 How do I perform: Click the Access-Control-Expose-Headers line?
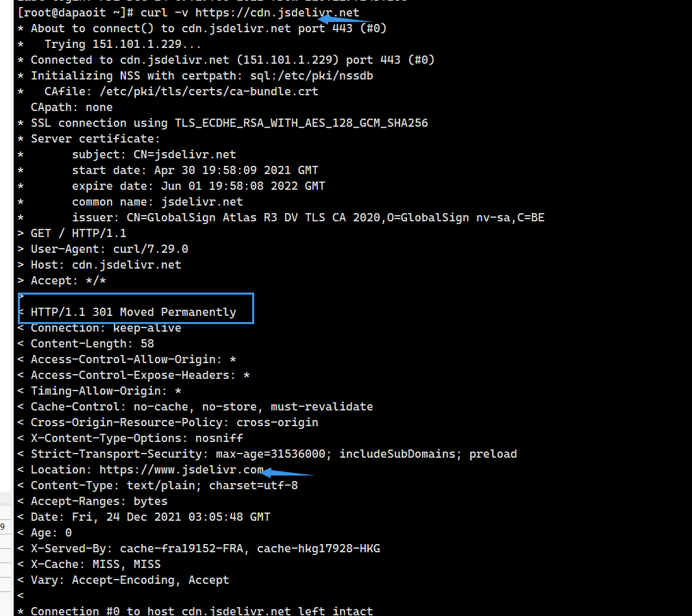click(134, 375)
